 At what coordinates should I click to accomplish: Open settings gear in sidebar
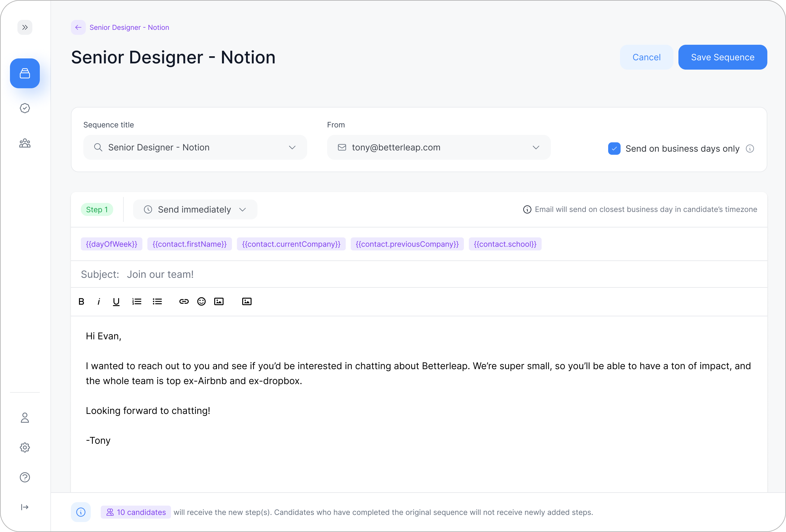point(25,447)
